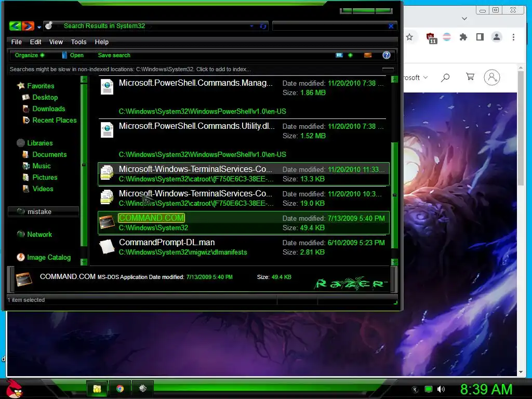The image size is (532, 399).
Task: Click the non-indexed locations info bar
Action: tap(202, 69)
